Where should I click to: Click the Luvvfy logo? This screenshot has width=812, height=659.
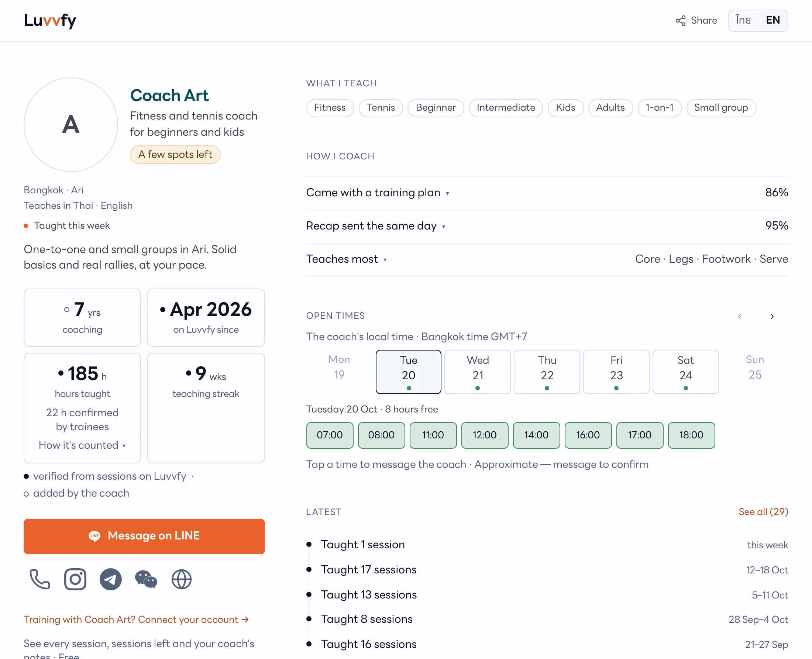(50, 21)
